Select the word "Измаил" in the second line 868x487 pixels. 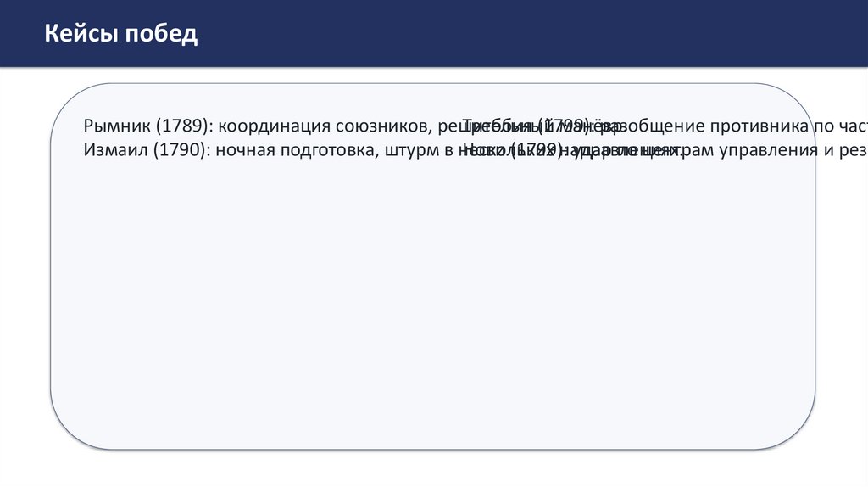point(114,150)
